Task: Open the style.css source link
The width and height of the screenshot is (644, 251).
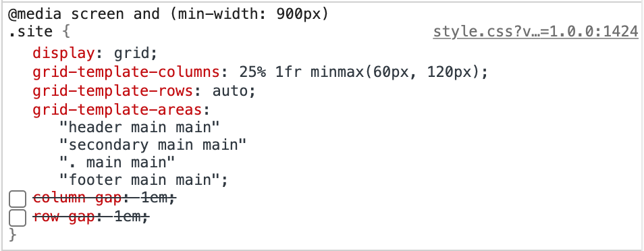Action: [x=535, y=32]
